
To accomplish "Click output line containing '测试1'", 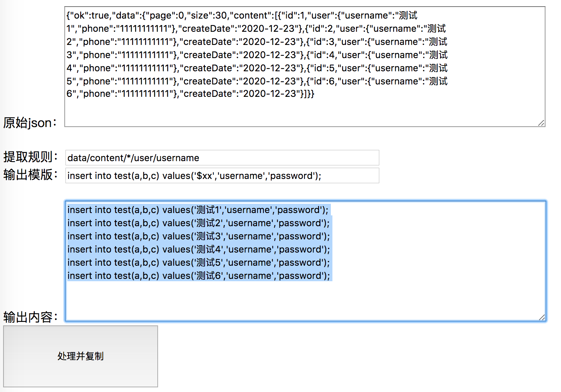I will click(198, 210).
